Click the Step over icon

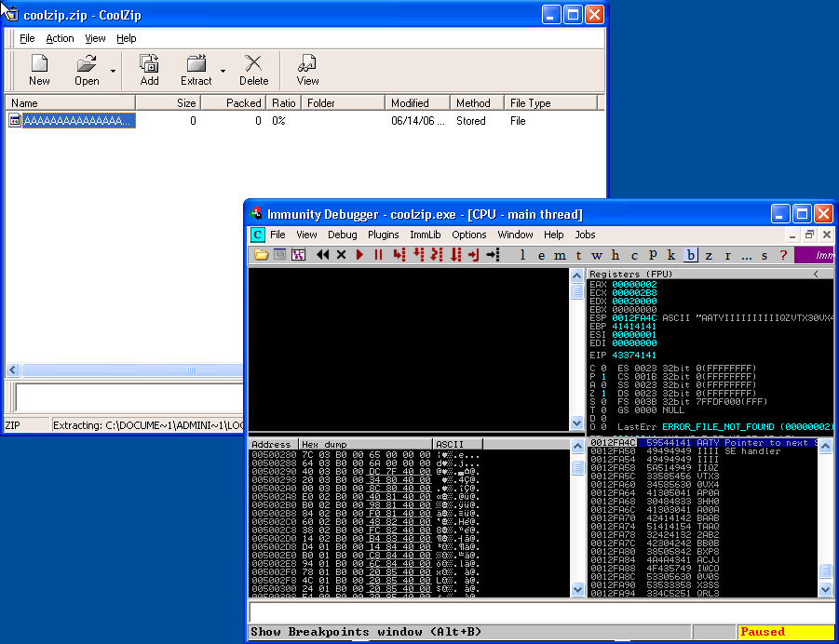(418, 255)
